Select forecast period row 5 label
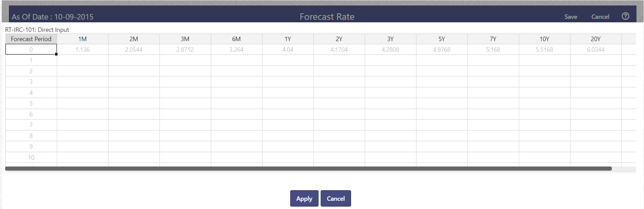 [x=31, y=103]
